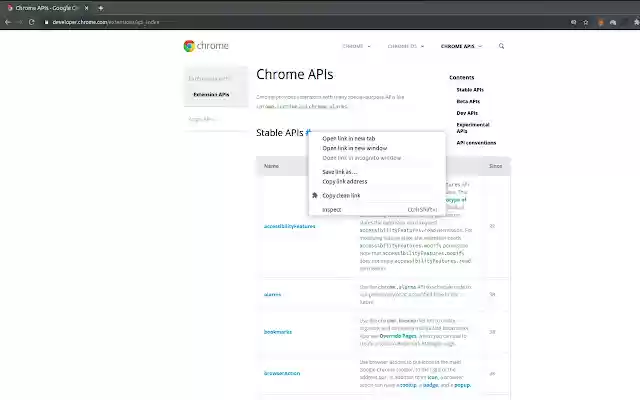The image size is (640, 400).
Task: Bookmark this page with the star icon
Action: click(x=586, y=22)
